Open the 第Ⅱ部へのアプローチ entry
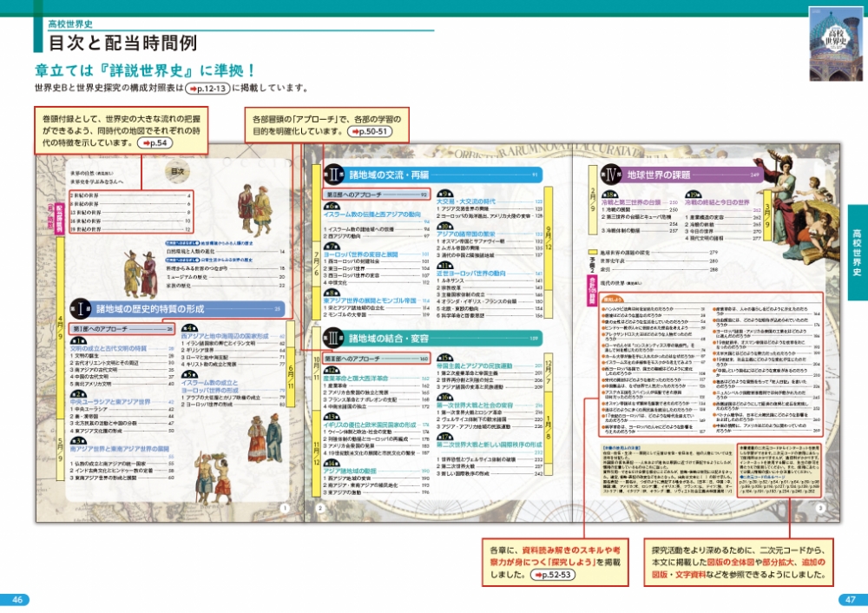Screen dimensions: 868x613 coord(377,194)
